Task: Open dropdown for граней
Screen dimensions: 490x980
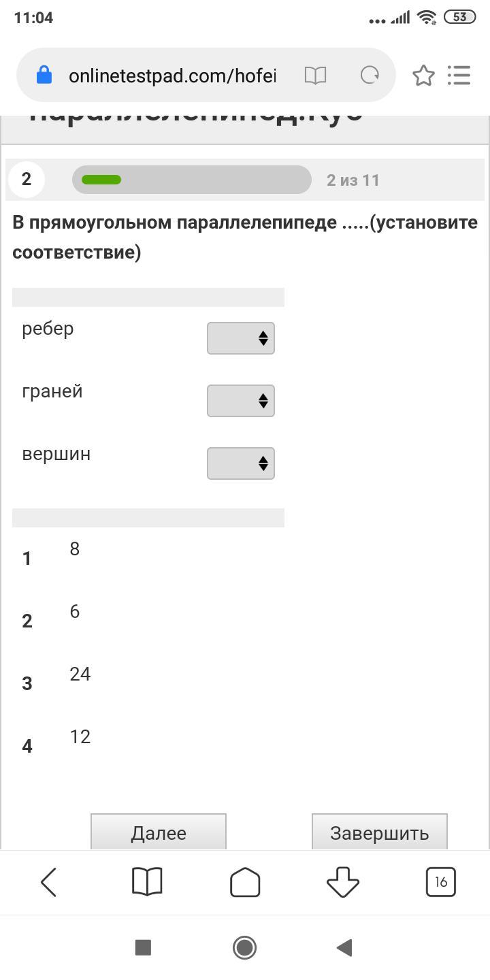Action: click(x=241, y=401)
